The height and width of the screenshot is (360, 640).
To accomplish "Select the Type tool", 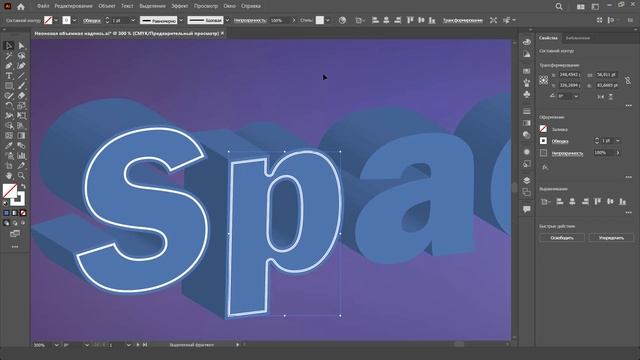I will pos(9,76).
